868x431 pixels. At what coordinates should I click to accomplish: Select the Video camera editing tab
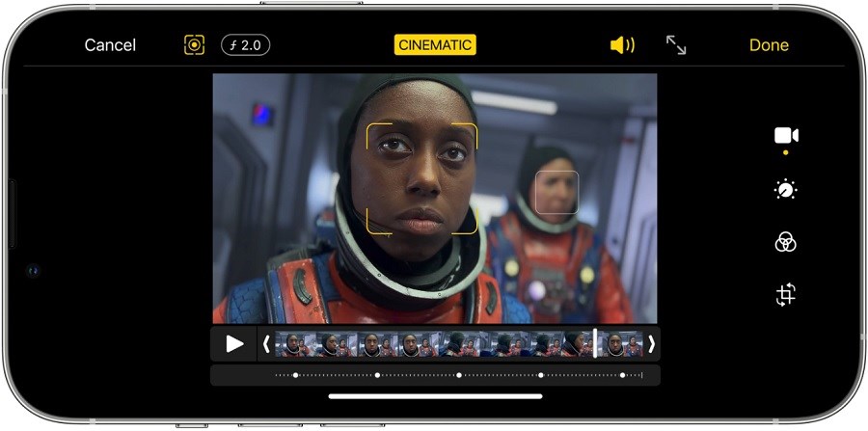tap(785, 136)
